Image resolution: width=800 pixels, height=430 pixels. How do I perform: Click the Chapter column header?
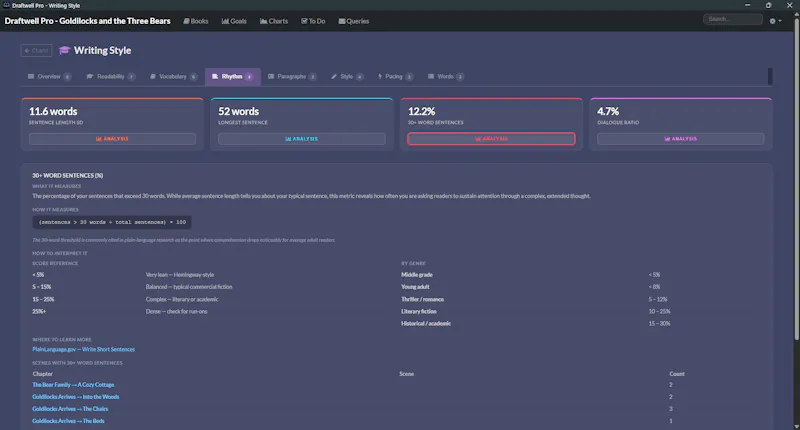pos(42,374)
